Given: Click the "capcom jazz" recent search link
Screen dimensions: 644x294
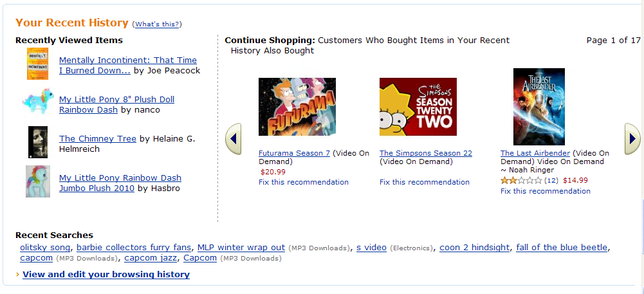Looking at the screenshot, I should [x=151, y=258].
